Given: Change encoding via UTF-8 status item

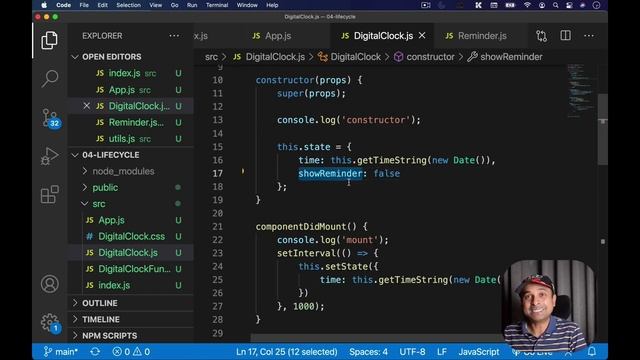Looking at the screenshot, I should coord(412,351).
